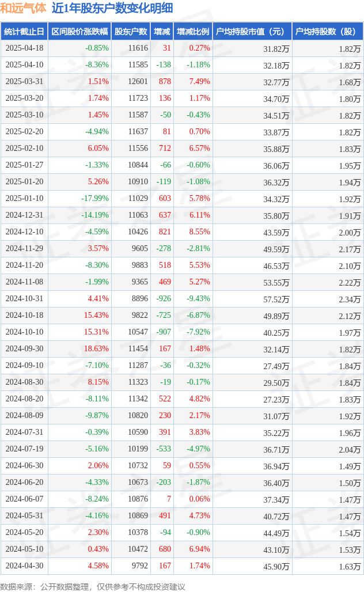Select the -9.43% change ratio cell
This screenshot has height=592, width=364.
click(x=198, y=298)
